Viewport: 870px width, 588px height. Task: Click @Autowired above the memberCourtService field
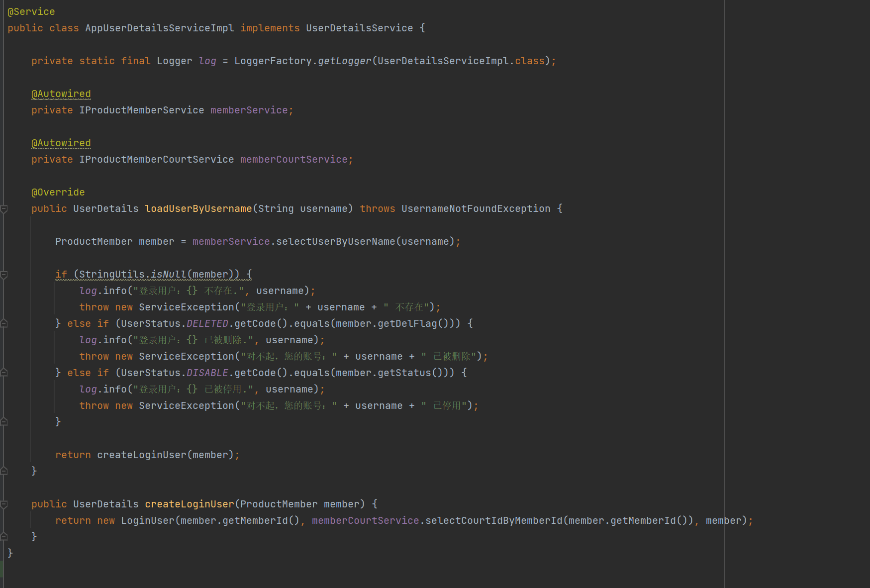[61, 143]
